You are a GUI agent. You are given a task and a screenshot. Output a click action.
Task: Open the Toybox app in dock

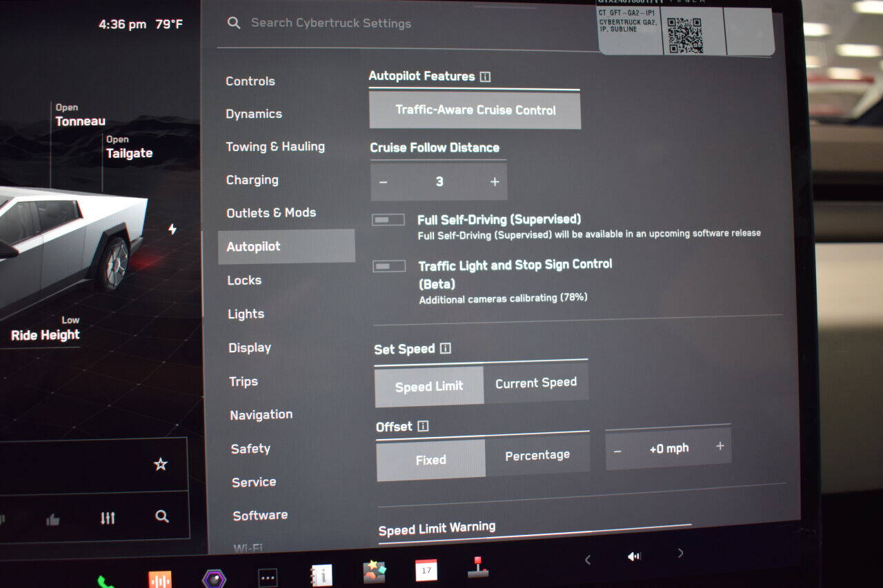click(375, 572)
